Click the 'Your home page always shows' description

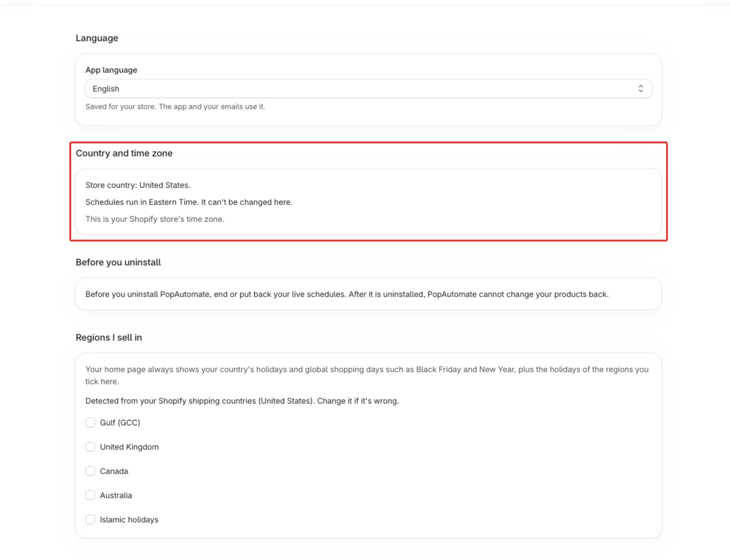pos(367,375)
